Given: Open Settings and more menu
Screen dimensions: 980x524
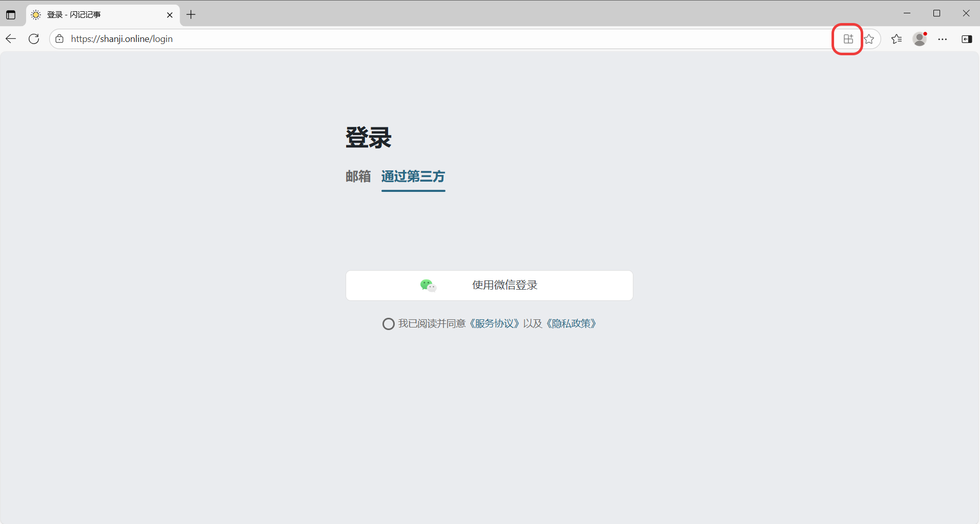Looking at the screenshot, I should 942,39.
